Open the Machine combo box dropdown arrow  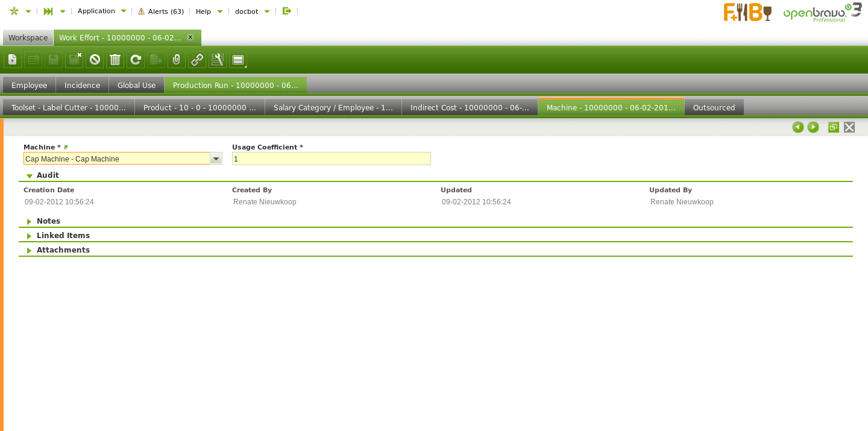pos(216,159)
